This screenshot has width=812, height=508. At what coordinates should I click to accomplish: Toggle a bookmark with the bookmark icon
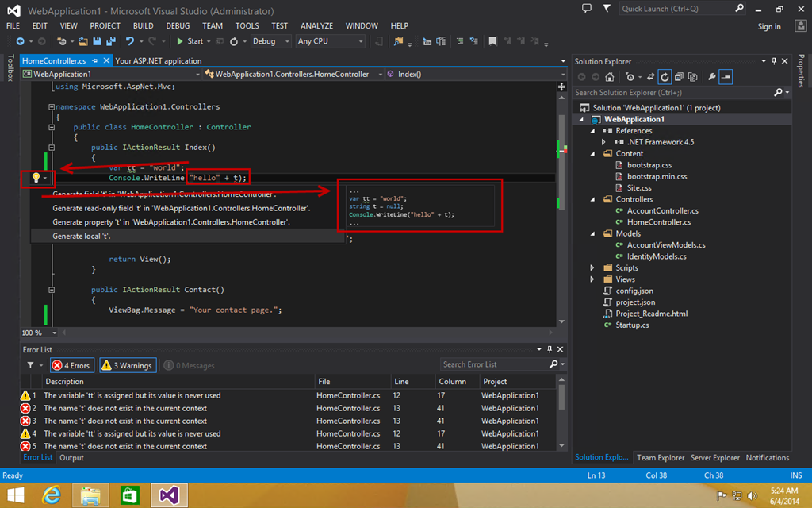tap(492, 41)
